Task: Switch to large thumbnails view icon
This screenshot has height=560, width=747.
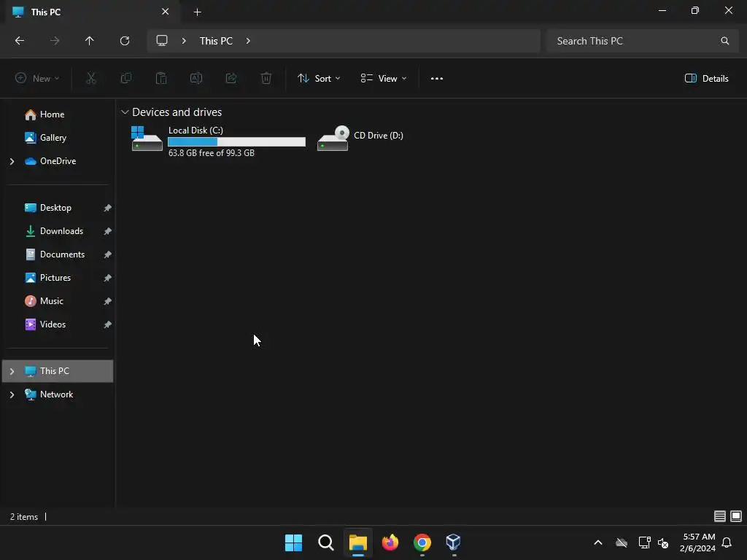Action: point(736,516)
